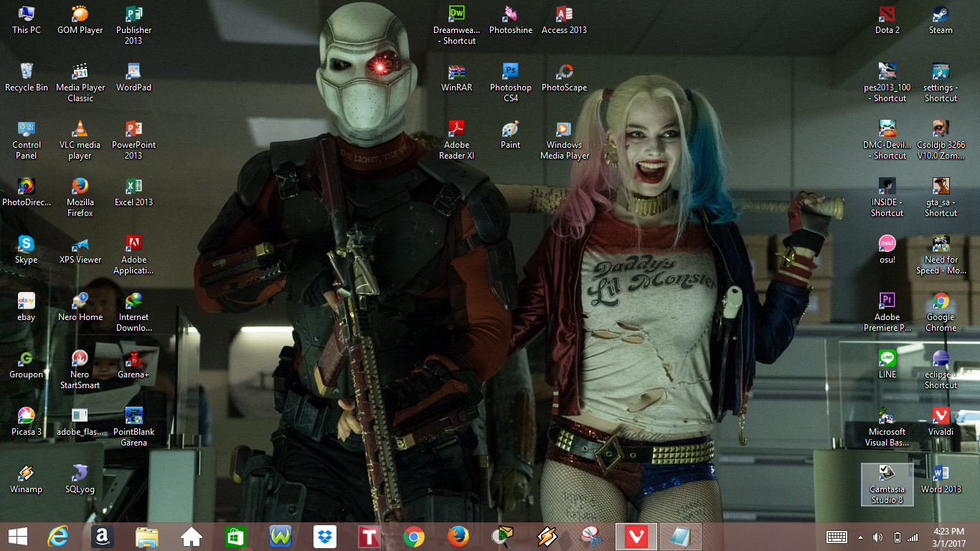Select PowerPoint 2013 shortcut
Screen dimensions: 980x551
[x=134, y=140]
